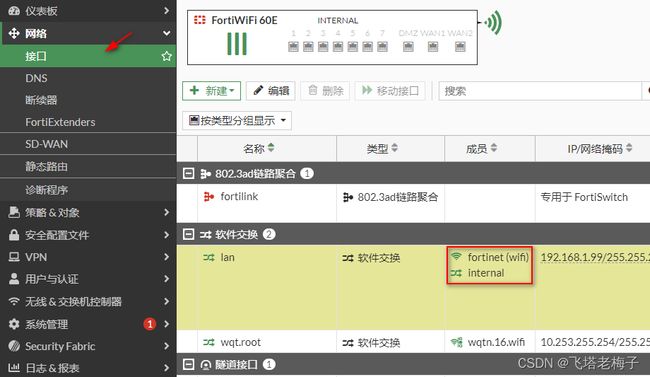Expand the VPN menu
Screen dimensions: 650x377
[88, 257]
